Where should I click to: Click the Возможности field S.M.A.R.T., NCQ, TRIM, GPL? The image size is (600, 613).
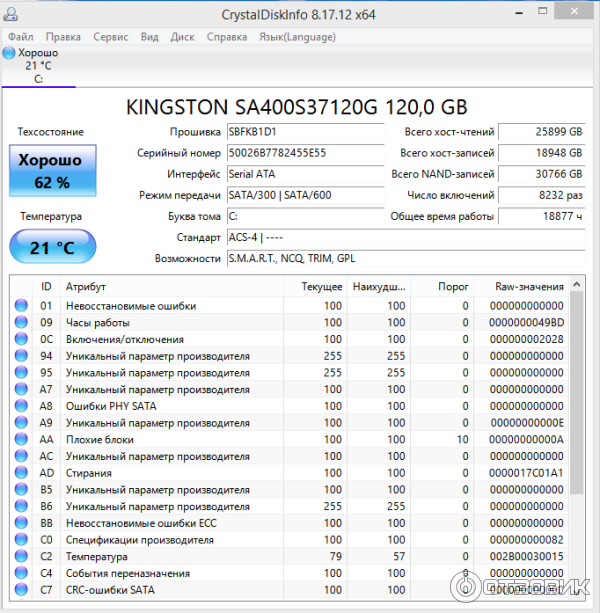click(x=406, y=258)
